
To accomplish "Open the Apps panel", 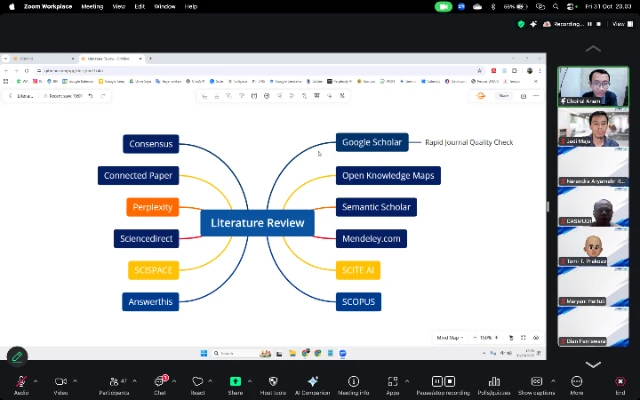I will [393, 382].
